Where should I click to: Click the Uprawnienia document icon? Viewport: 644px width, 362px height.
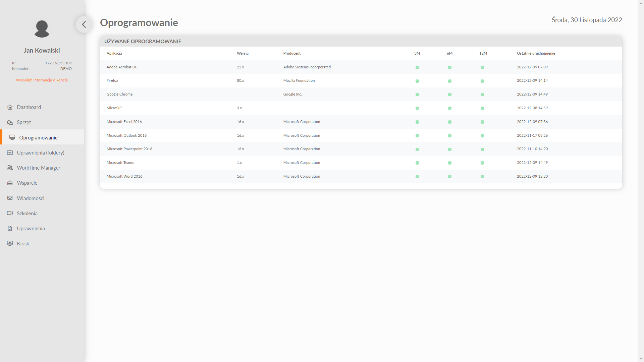coord(10,229)
